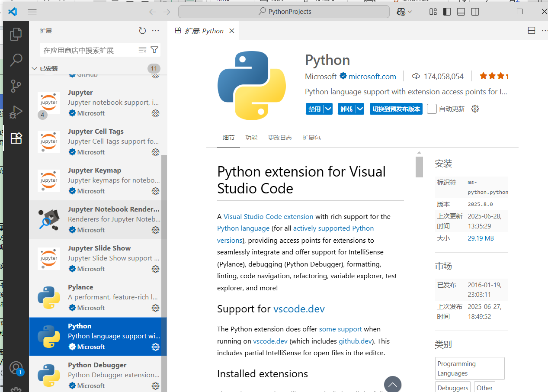Switch to the 功能 tab
The image size is (548, 392).
click(251, 138)
